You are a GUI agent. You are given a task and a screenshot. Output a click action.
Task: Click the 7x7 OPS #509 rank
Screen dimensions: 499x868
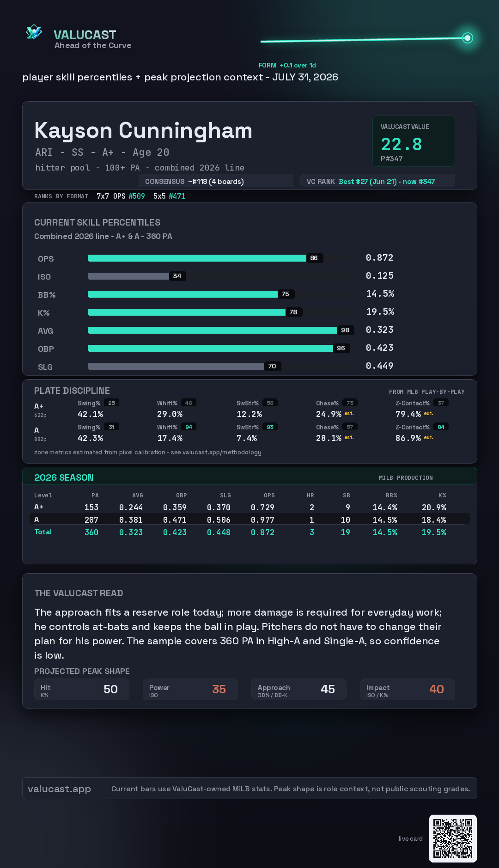[121, 196]
